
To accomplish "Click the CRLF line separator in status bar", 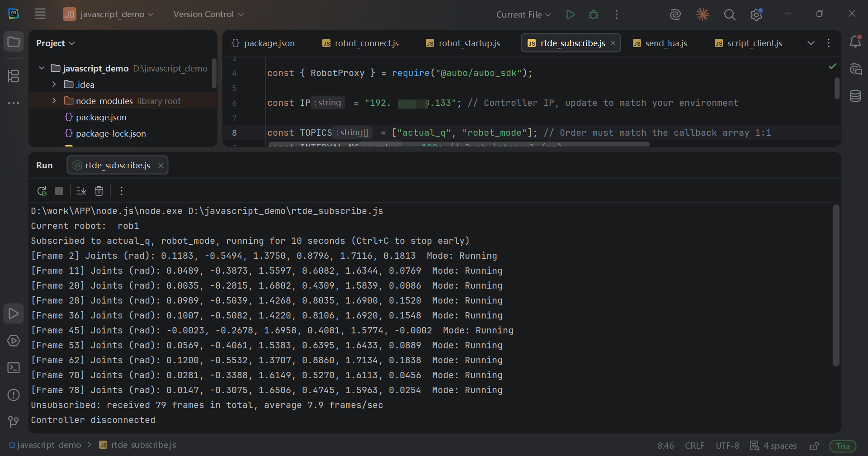I will coord(694,446).
